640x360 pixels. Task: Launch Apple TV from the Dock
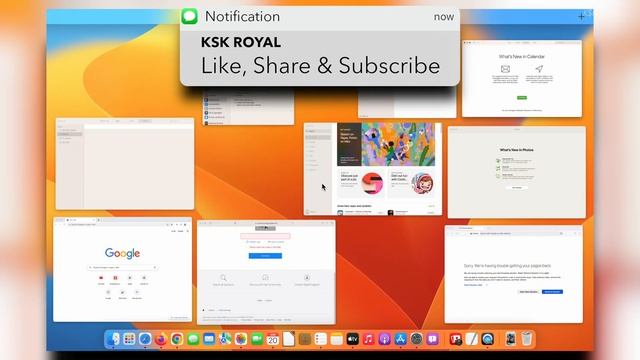352,339
